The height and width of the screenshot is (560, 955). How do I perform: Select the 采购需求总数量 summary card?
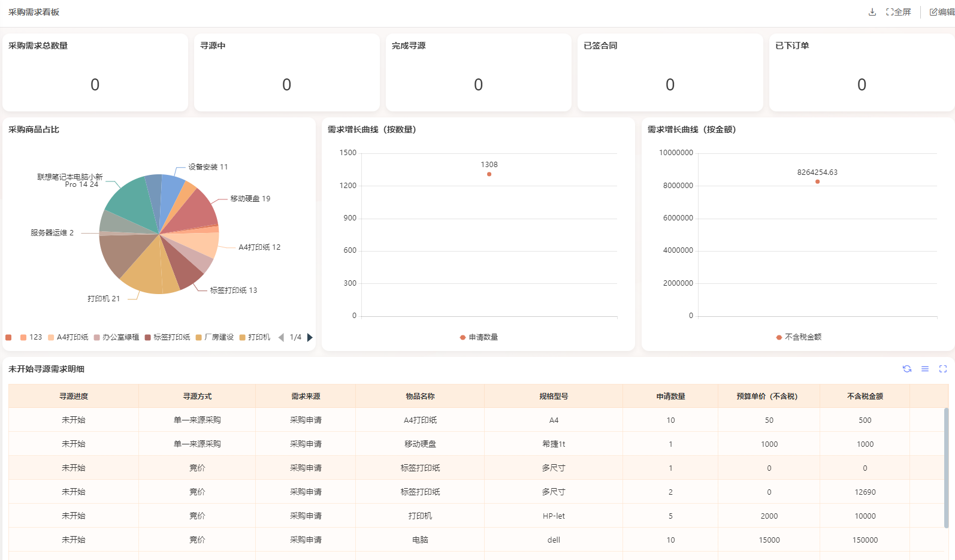point(95,72)
